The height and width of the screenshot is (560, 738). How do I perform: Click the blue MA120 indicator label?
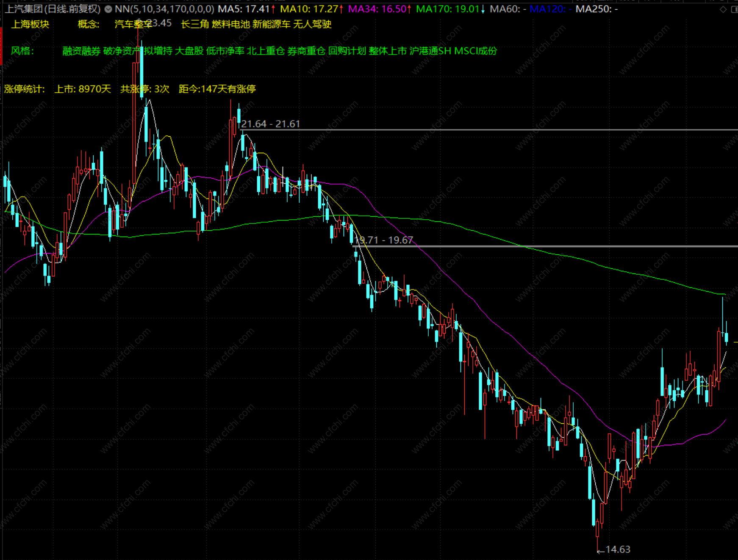pos(551,9)
